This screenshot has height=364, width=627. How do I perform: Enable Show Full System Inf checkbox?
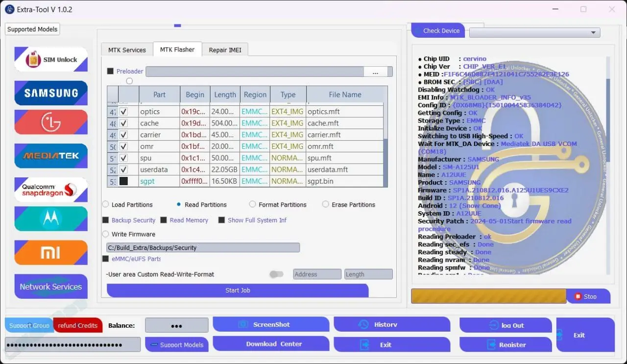221,220
